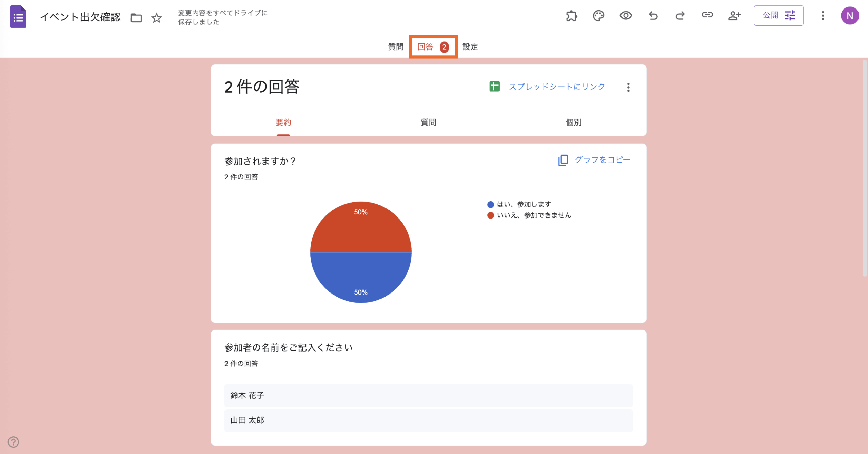The height and width of the screenshot is (454, 868).
Task: Switch to the 質問 top tab
Action: 396,47
